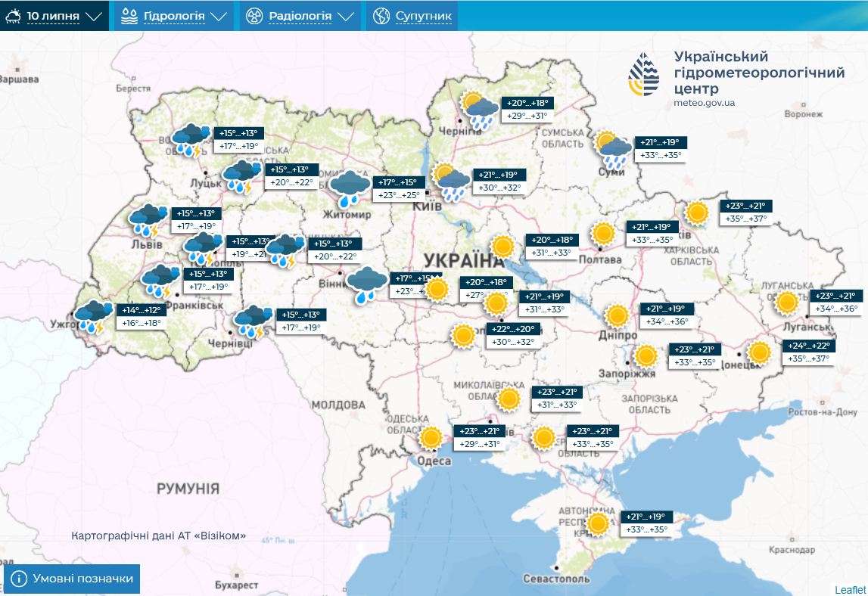Click the sun icon near Poltava
This screenshot has width=868, height=596.
click(x=603, y=233)
